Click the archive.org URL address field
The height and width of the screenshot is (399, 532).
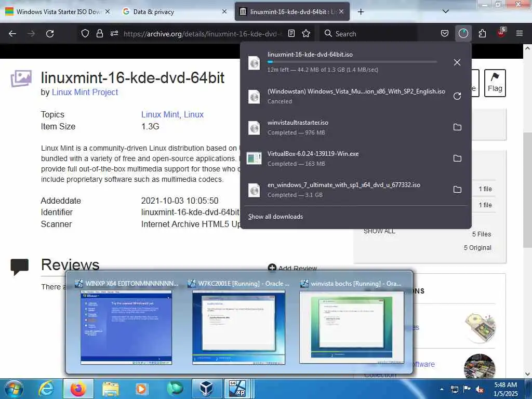click(x=203, y=34)
